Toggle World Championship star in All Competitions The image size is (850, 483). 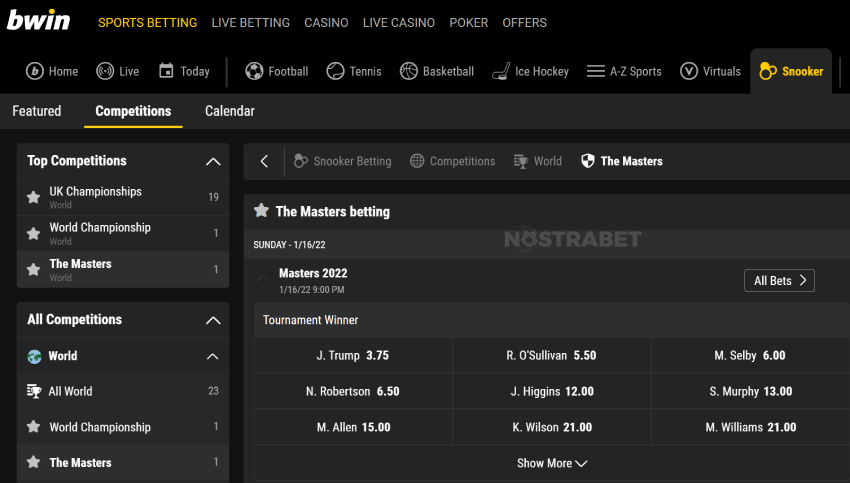click(34, 427)
